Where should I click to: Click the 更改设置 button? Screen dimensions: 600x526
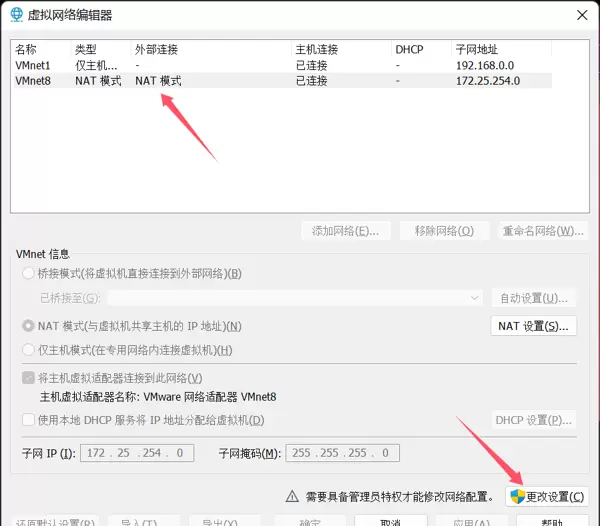coord(546,496)
